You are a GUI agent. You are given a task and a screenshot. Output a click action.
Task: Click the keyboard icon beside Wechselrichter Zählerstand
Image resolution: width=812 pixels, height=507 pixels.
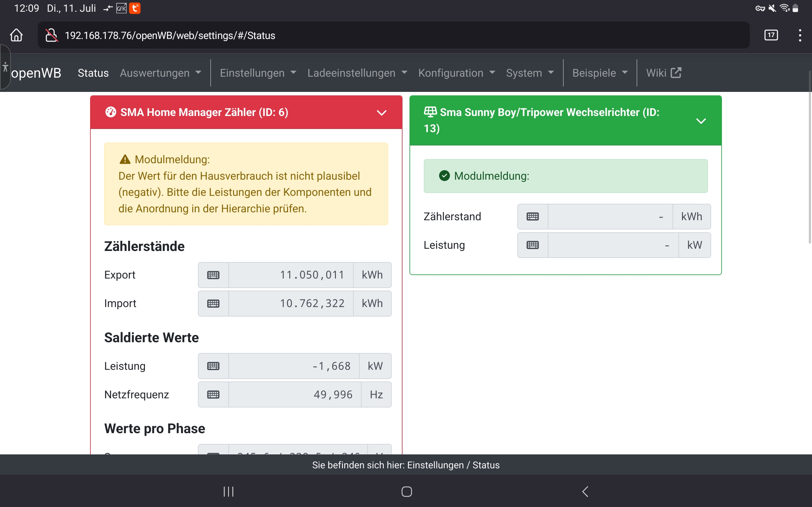pyautogui.click(x=533, y=217)
